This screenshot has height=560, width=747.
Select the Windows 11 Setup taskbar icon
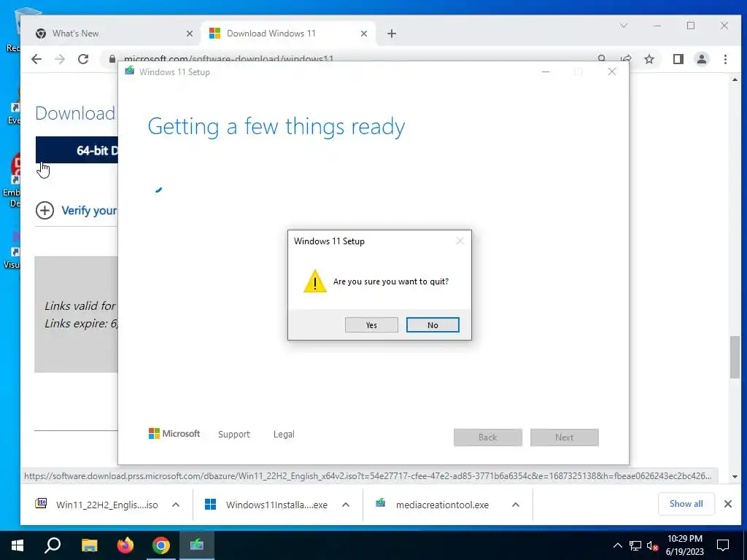197,545
